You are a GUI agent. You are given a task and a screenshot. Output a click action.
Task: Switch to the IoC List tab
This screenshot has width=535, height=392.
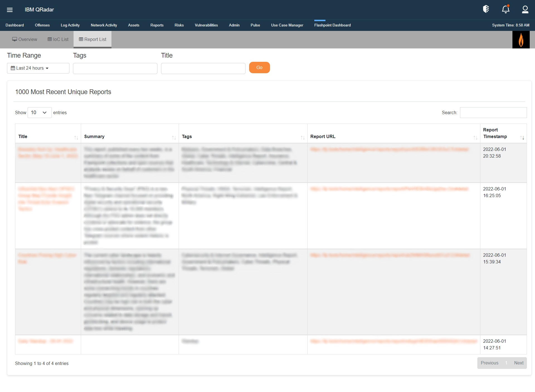(x=58, y=40)
